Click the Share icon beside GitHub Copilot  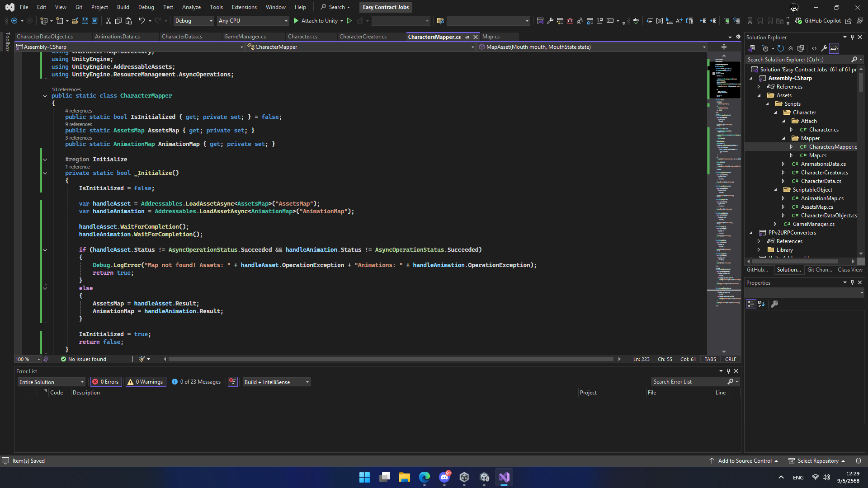(849, 21)
